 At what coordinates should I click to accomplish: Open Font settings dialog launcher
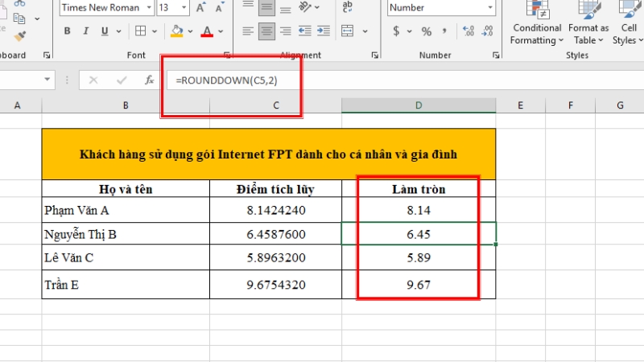coord(227,55)
